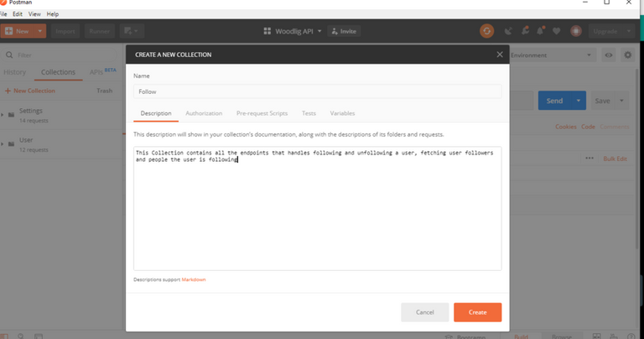Click the New button in toolbar
Viewport: 644px width, 339px height.
(18, 31)
